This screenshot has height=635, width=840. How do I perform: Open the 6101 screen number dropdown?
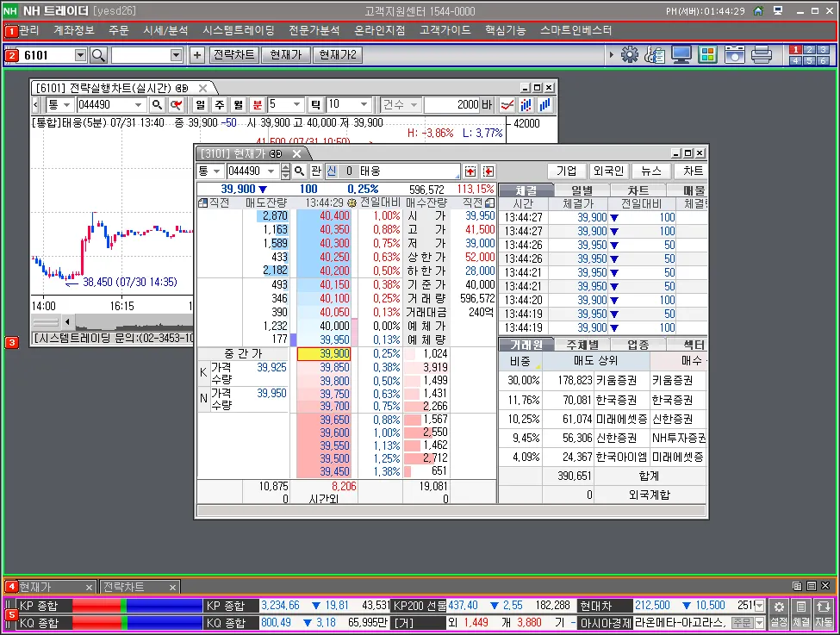point(80,55)
